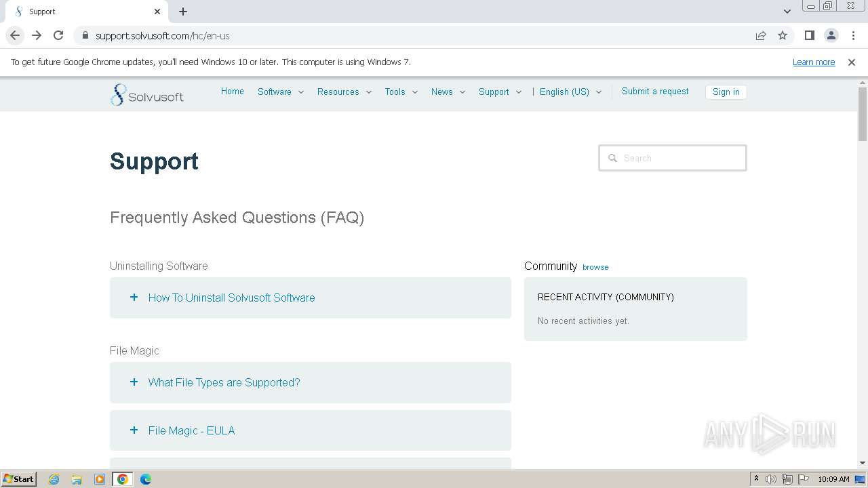The width and height of the screenshot is (868, 488).
Task: Click the Sign in button
Action: 726,91
